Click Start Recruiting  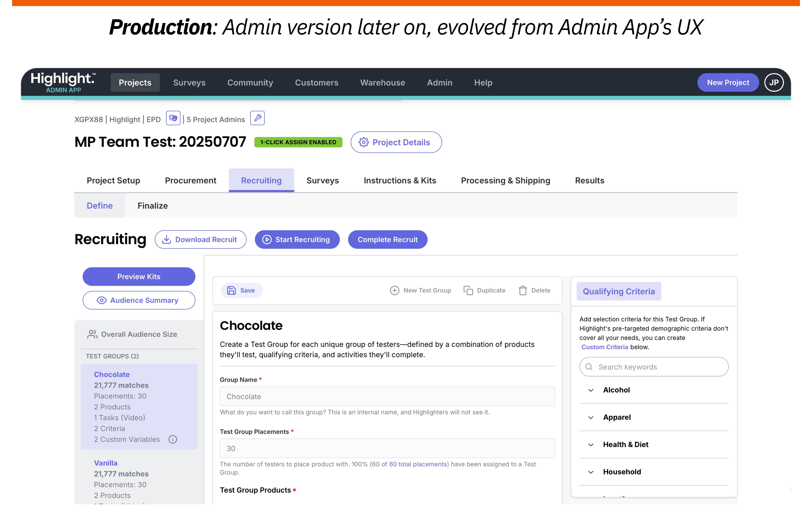[x=297, y=240]
